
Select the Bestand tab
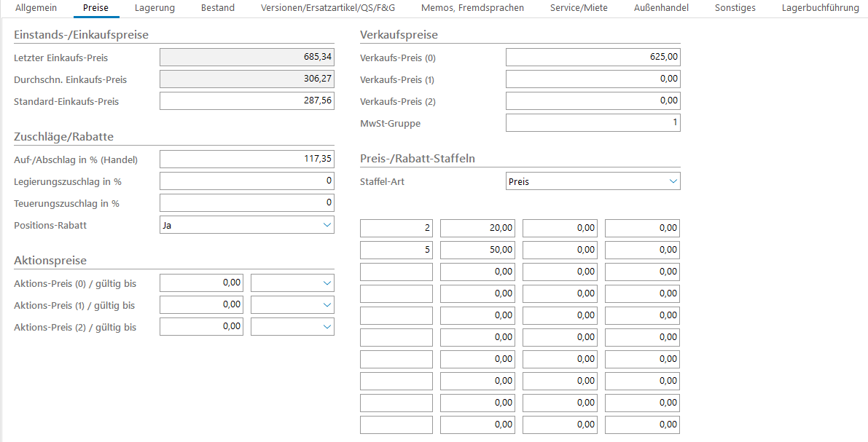[x=218, y=8]
